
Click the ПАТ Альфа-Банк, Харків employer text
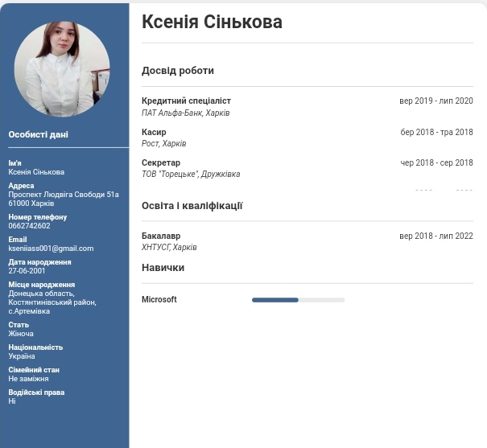[x=185, y=113]
